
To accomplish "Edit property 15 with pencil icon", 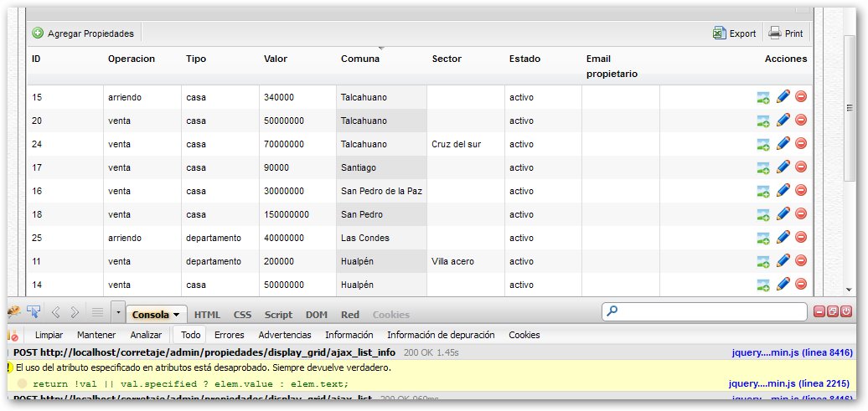I will click(783, 97).
